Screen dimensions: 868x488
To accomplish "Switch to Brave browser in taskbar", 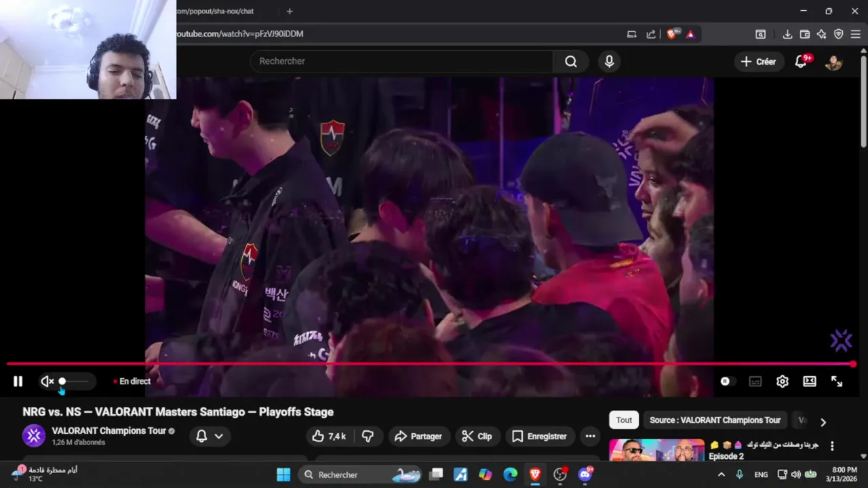I will [x=535, y=474].
